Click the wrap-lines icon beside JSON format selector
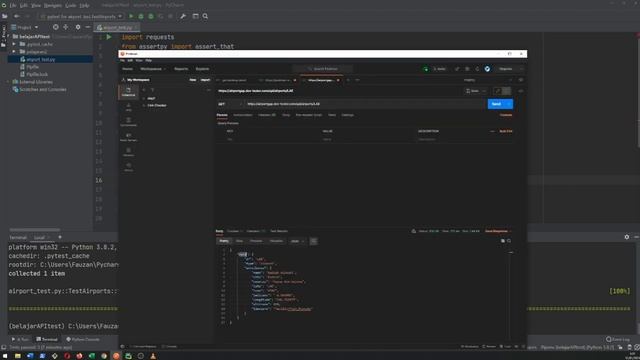Viewport: 640px width, 360px height. click(313, 241)
